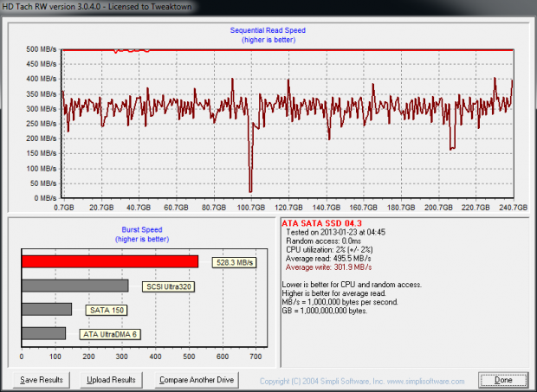Click the Save Results button
Image resolution: width=537 pixels, height=392 pixels.
click(x=42, y=380)
